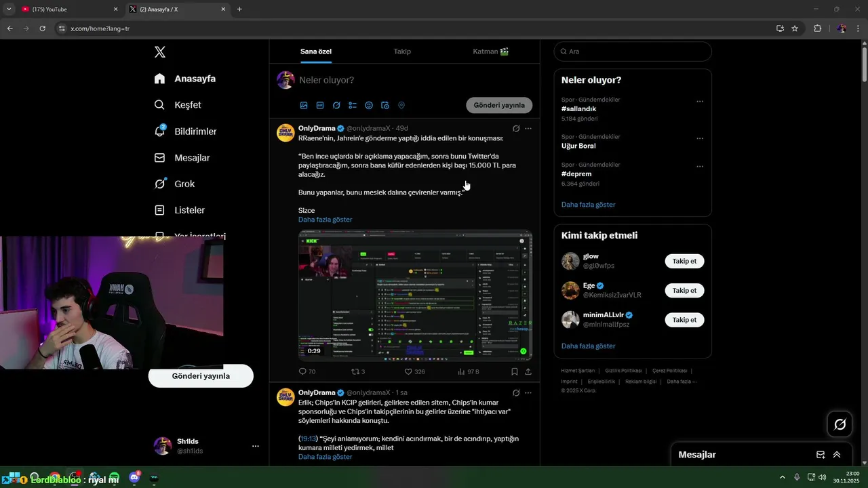Click the 19:13 timestamp link

coord(309,439)
